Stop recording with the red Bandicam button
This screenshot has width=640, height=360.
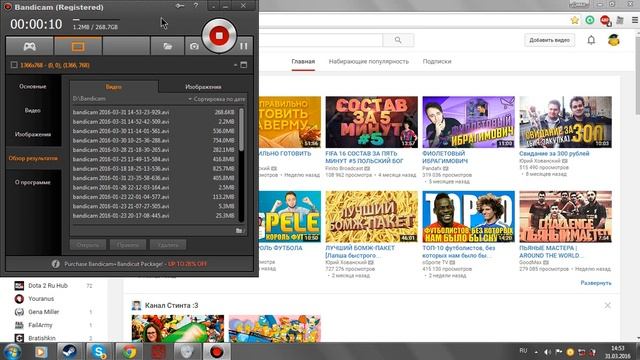click(x=219, y=36)
